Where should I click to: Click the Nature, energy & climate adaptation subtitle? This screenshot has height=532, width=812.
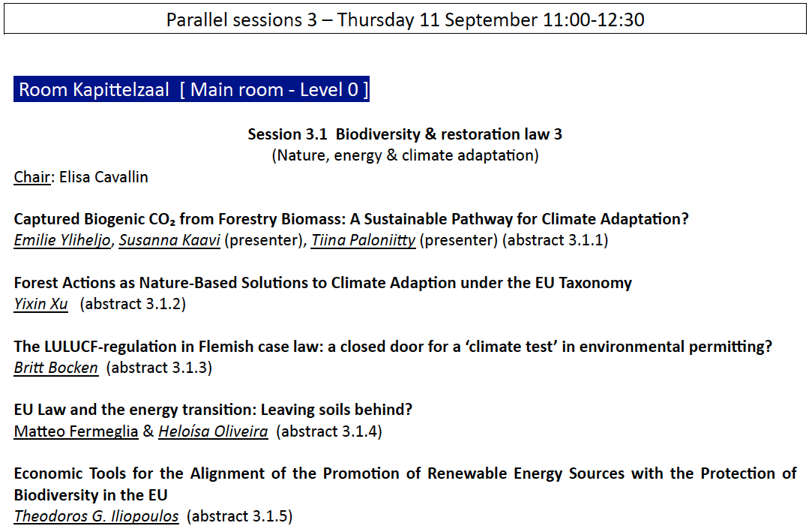click(x=405, y=156)
